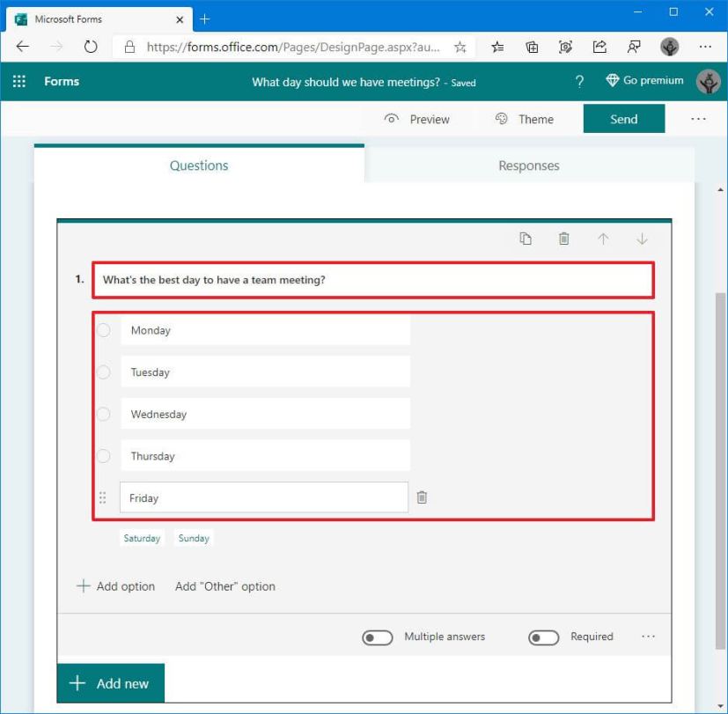Click the web capture screenshot icon
Viewport: 728px width, 714px height.
click(565, 47)
